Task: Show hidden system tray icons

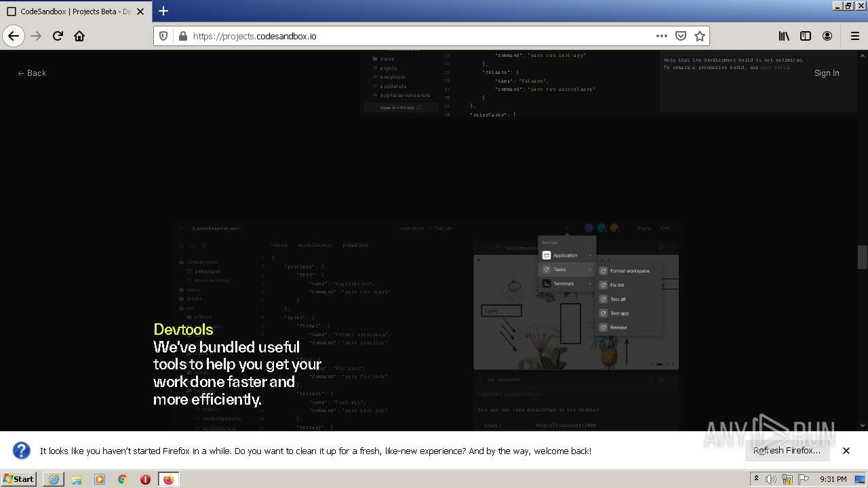Action: pos(756,479)
